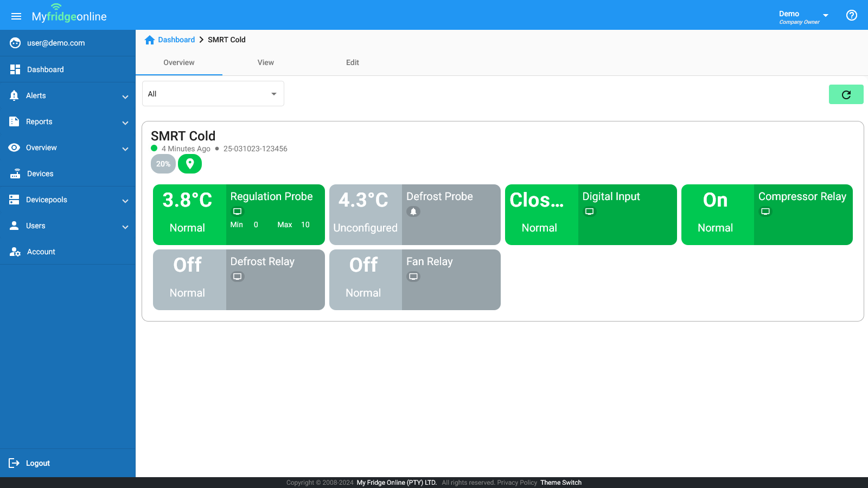Viewport: 868px width, 488px height.
Task: Click the Unconfigured status on Defrost Probe
Action: (366, 228)
